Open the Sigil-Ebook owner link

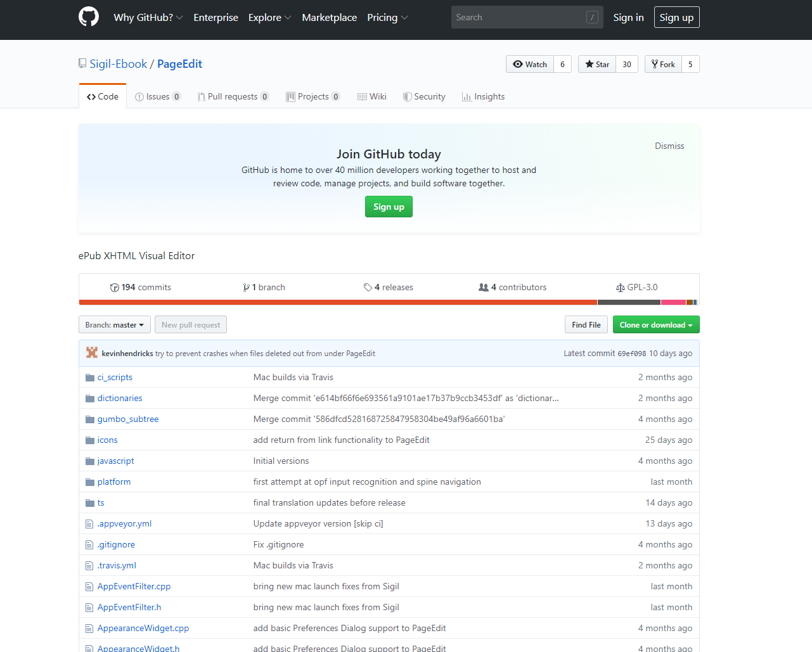click(119, 63)
